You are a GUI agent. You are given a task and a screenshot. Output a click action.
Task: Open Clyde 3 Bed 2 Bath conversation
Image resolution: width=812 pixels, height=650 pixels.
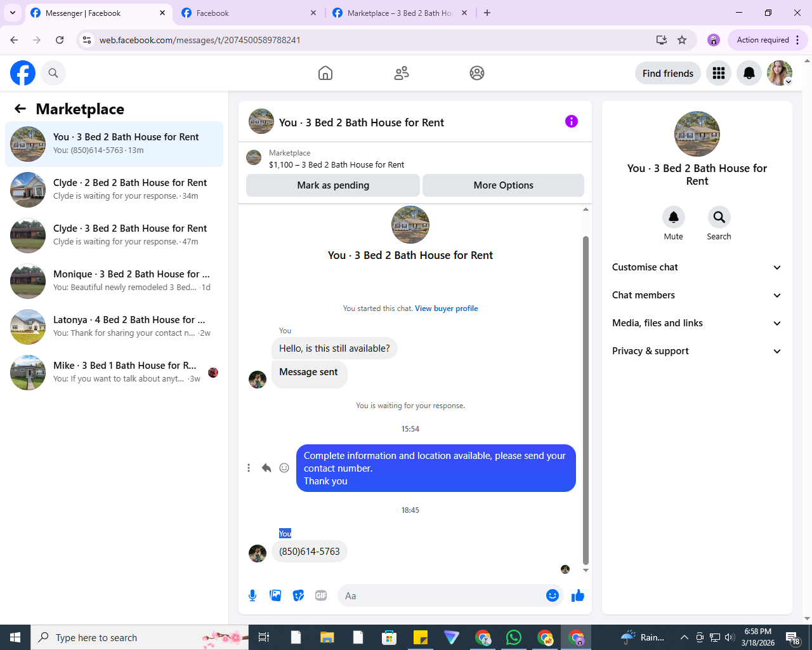[x=114, y=235]
